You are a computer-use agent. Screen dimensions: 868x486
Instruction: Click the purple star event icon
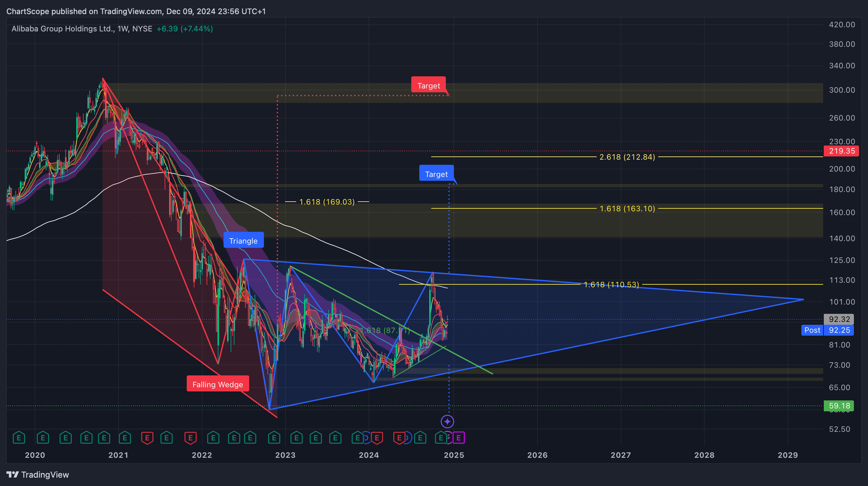pos(447,422)
